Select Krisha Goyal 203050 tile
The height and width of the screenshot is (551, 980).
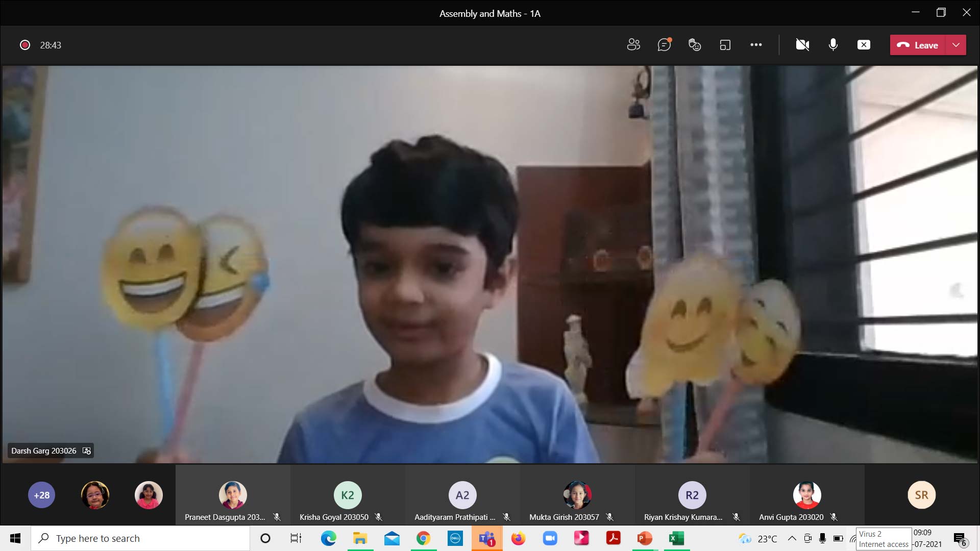348,495
